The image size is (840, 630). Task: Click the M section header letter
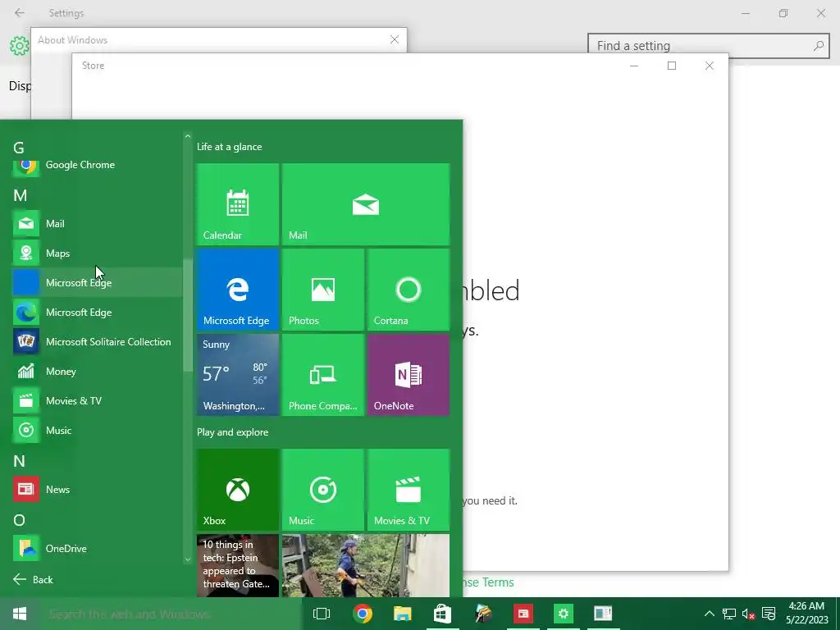(x=20, y=195)
